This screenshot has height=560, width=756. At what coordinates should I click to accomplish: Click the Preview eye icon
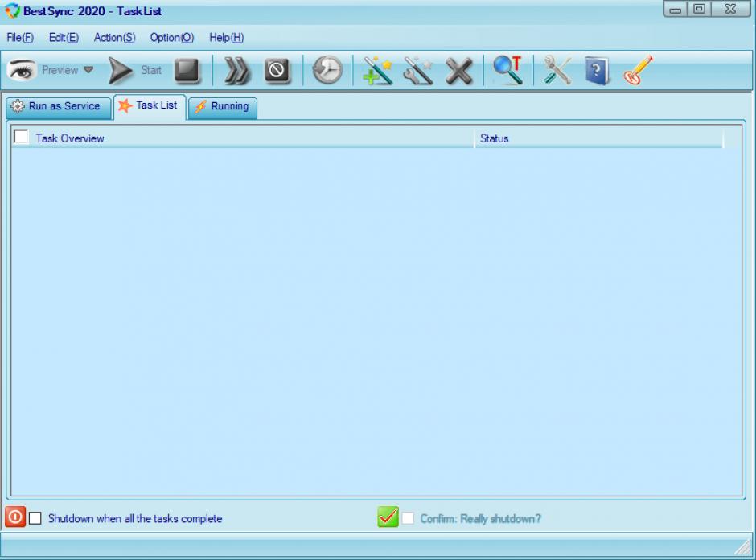pyautogui.click(x=21, y=71)
